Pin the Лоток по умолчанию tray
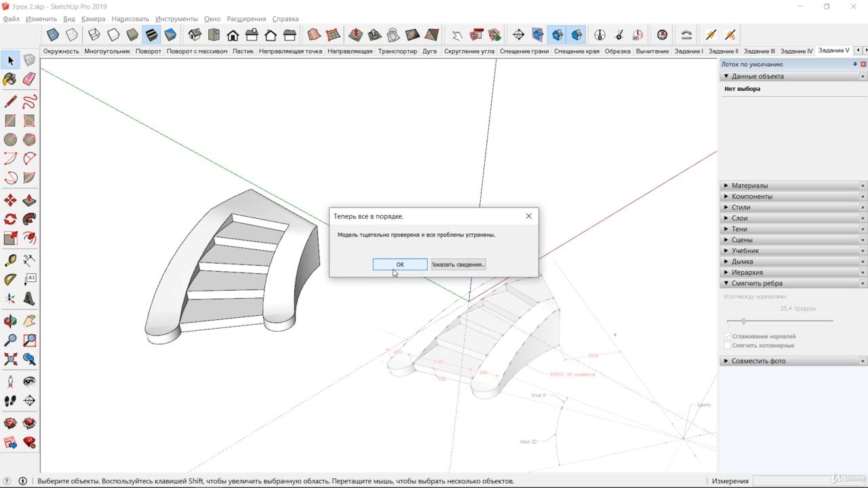The height and width of the screenshot is (488, 868). 854,64
